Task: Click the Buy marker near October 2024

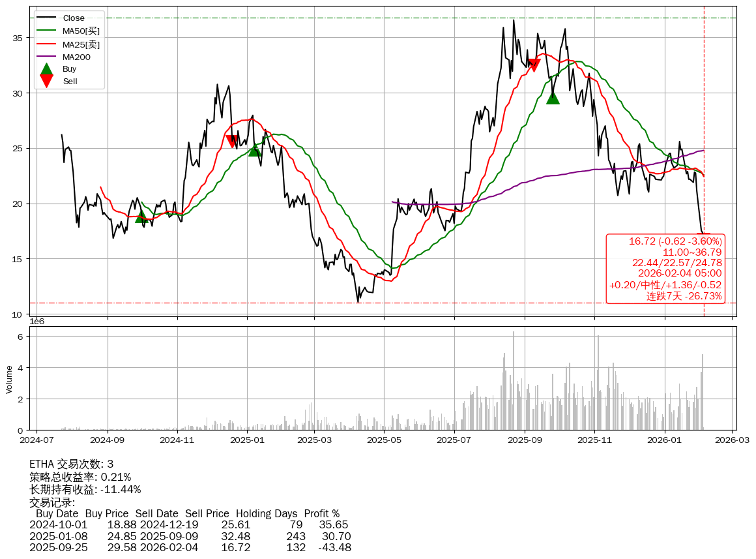Action: tap(141, 216)
